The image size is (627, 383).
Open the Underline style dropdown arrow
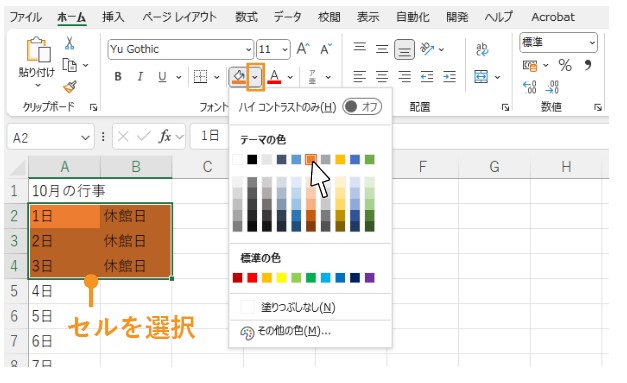pos(179,77)
